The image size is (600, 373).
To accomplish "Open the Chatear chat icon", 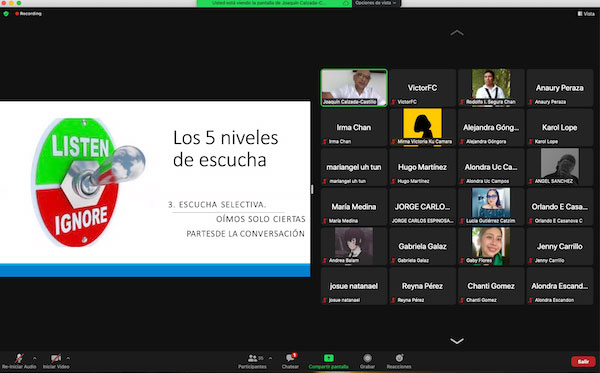I will [290, 358].
